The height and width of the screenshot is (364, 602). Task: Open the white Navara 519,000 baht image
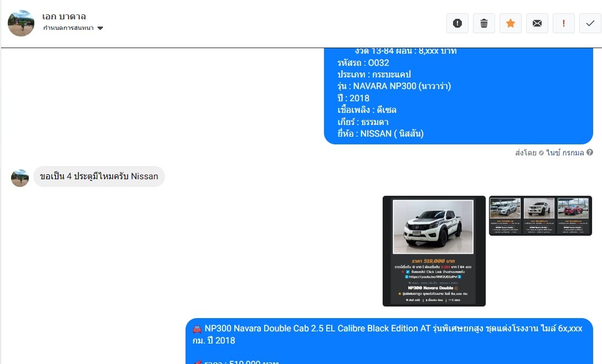tap(434, 251)
